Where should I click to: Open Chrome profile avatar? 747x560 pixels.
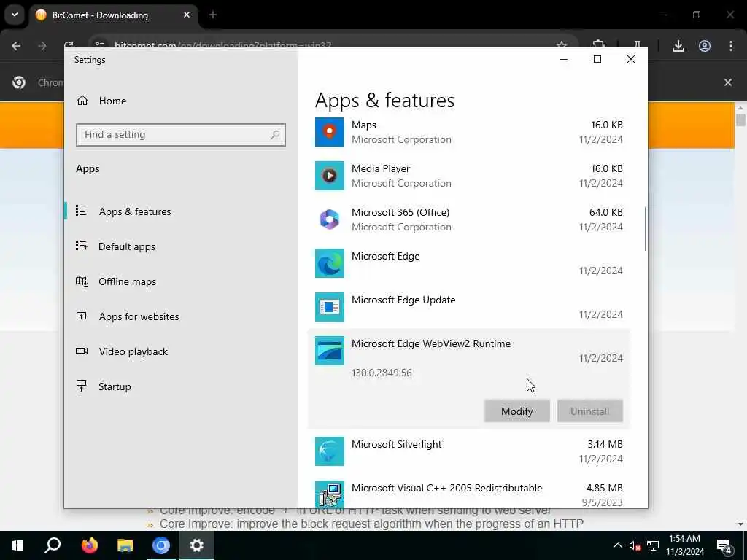point(705,46)
